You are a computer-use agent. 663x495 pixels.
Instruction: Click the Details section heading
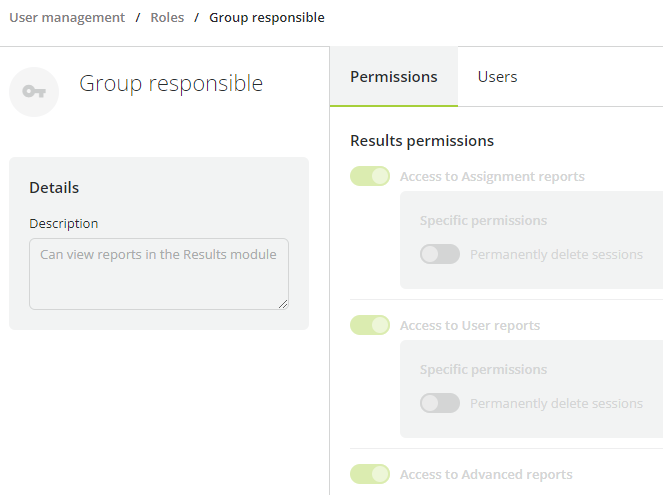point(54,187)
